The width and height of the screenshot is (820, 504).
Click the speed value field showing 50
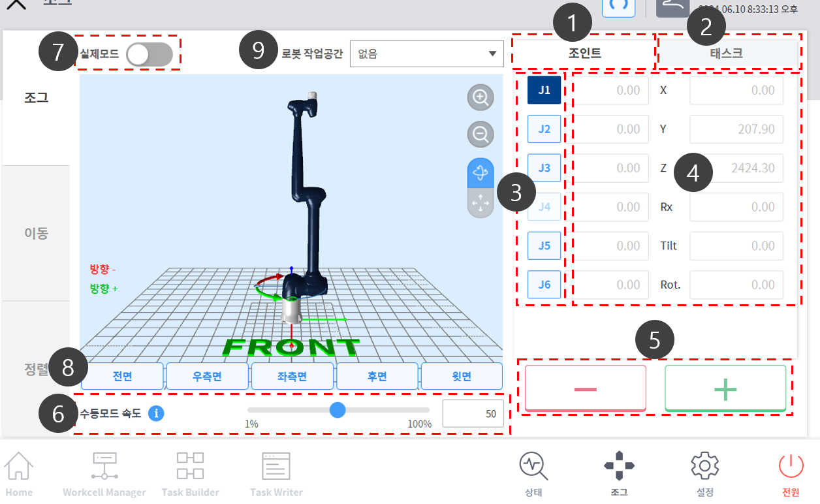[x=473, y=414]
